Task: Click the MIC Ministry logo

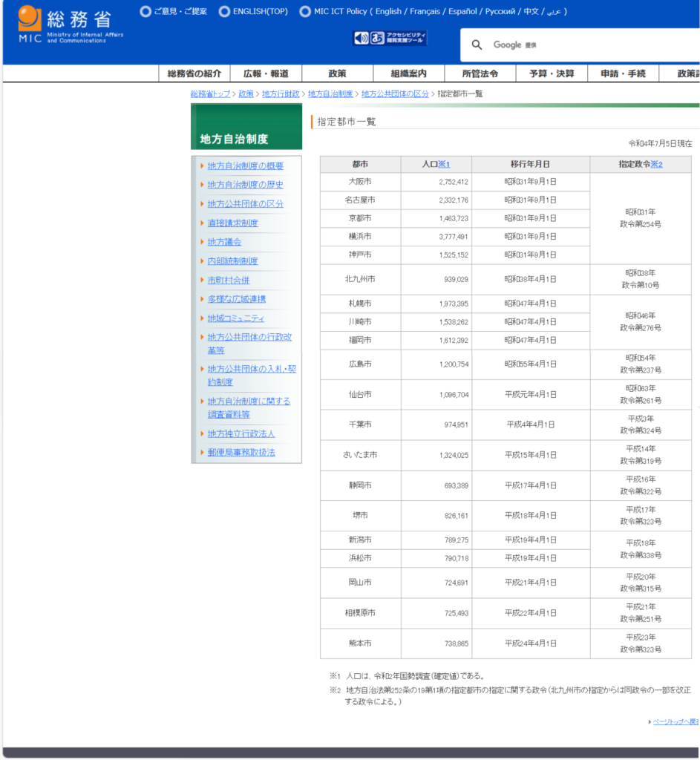Action: (71, 24)
